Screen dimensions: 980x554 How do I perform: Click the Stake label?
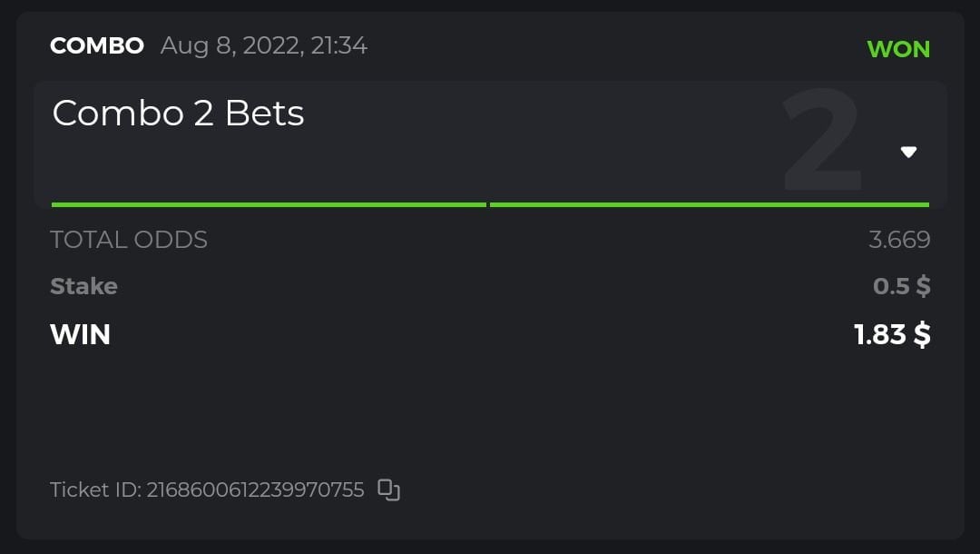[x=83, y=286]
